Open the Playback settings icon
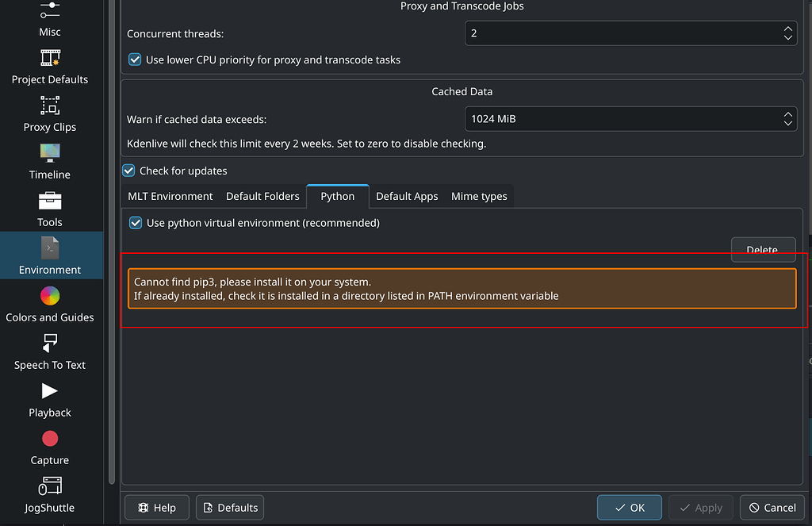Viewport: 812px width, 526px height. click(49, 390)
